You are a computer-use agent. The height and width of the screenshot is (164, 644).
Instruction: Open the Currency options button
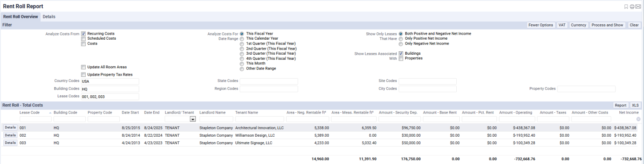[x=578, y=25]
